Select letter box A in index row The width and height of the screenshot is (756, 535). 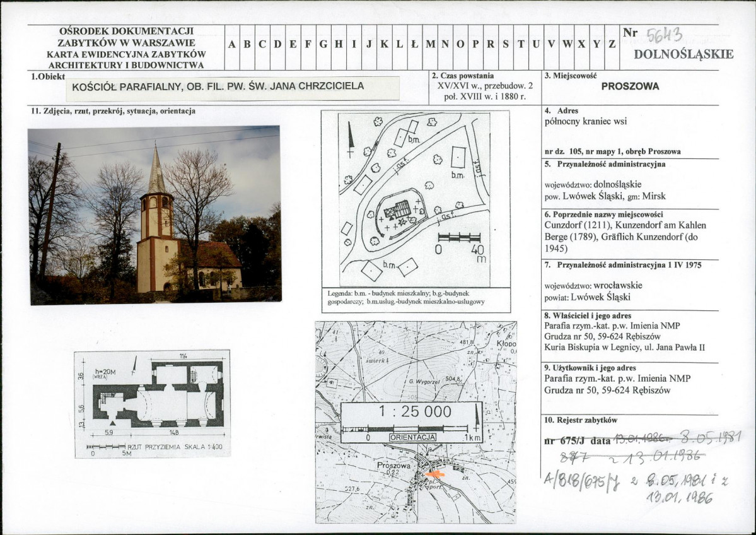click(233, 44)
